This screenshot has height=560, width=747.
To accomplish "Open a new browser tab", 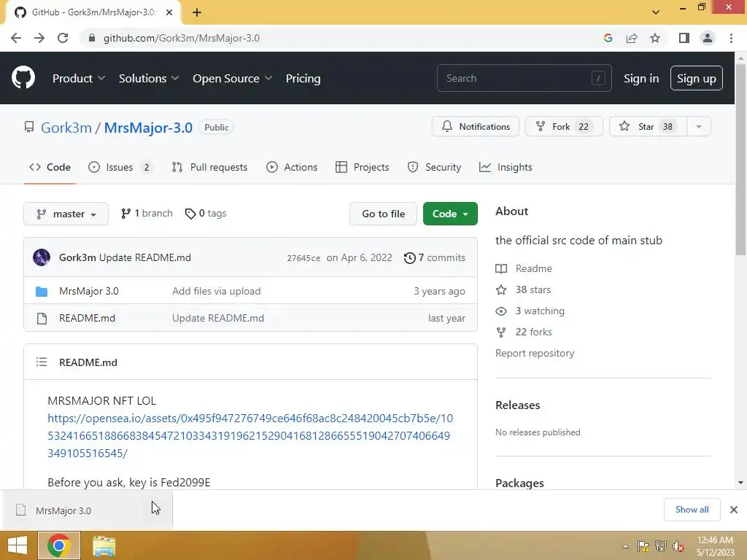I will (x=197, y=12).
